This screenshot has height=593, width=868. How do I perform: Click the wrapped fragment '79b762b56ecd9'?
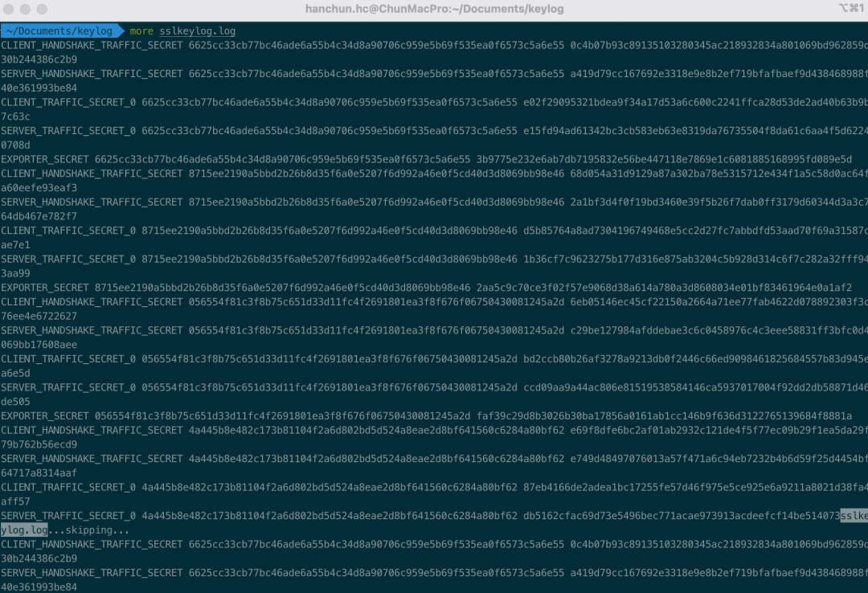point(39,444)
